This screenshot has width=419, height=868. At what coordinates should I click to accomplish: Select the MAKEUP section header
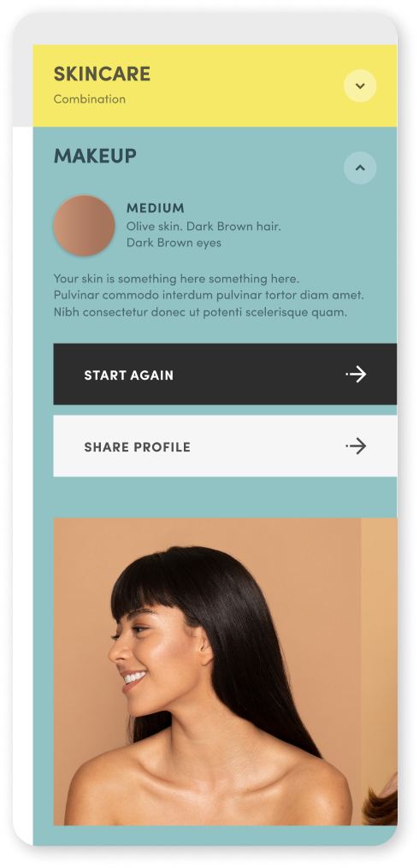coord(95,156)
